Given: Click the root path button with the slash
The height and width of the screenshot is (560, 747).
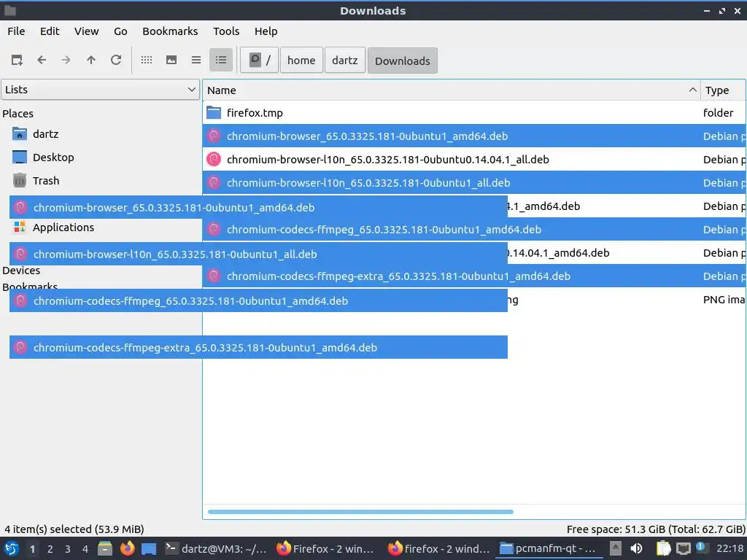Looking at the screenshot, I should (x=259, y=61).
